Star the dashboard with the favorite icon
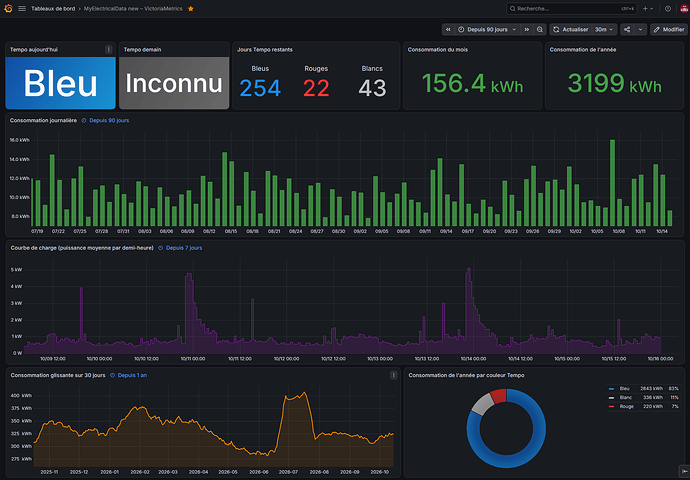The image size is (690, 480). (x=191, y=9)
